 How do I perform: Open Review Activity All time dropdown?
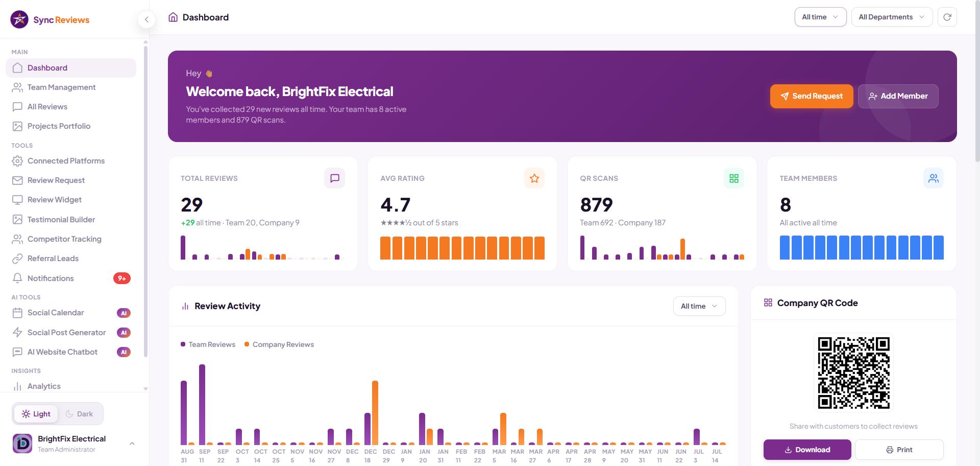[x=699, y=306]
